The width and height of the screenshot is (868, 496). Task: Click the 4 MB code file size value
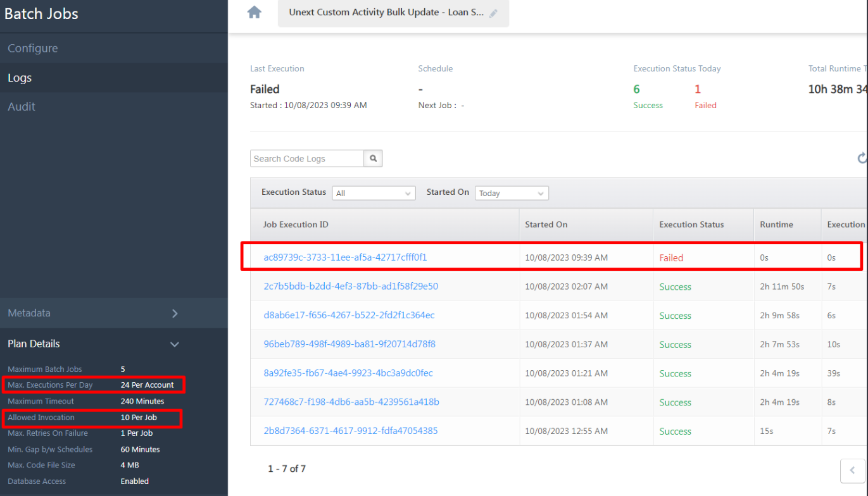(x=130, y=465)
